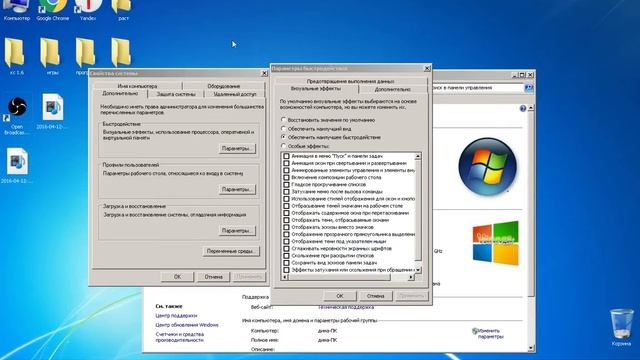Open Счетчики и средства производительности link
The image size is (640, 360).
coord(180,337)
